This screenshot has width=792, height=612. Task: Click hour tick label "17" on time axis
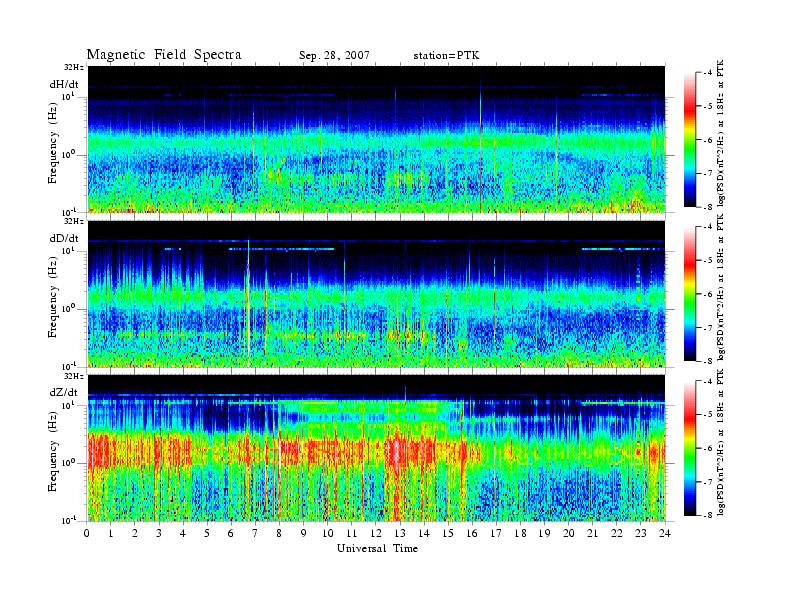click(x=496, y=533)
